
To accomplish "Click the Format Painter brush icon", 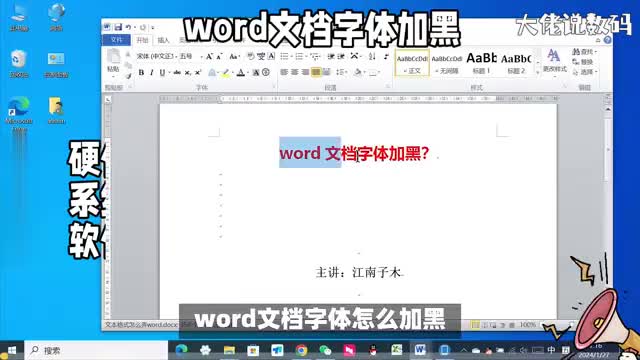I will coord(128,76).
